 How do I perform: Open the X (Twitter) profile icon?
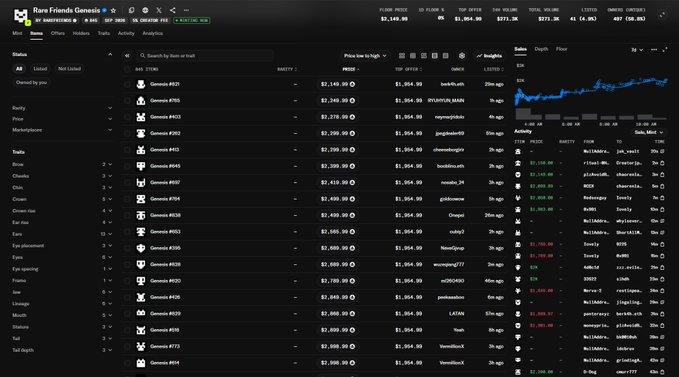(159, 10)
